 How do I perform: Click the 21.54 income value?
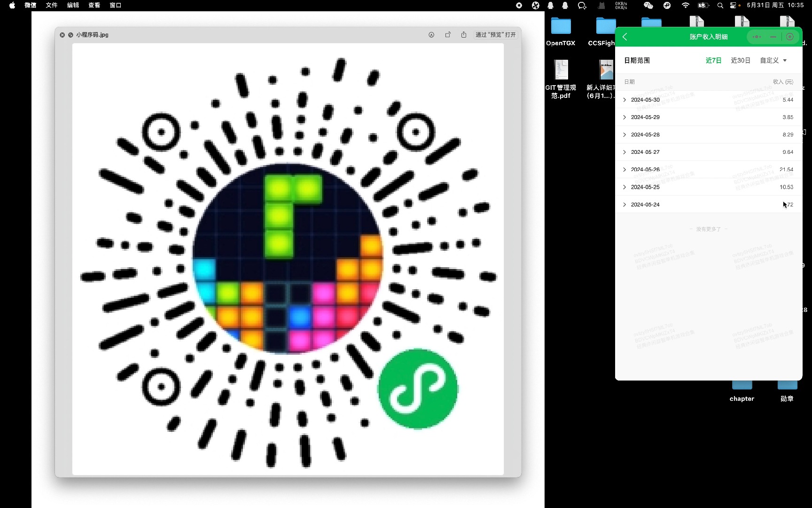pos(786,169)
